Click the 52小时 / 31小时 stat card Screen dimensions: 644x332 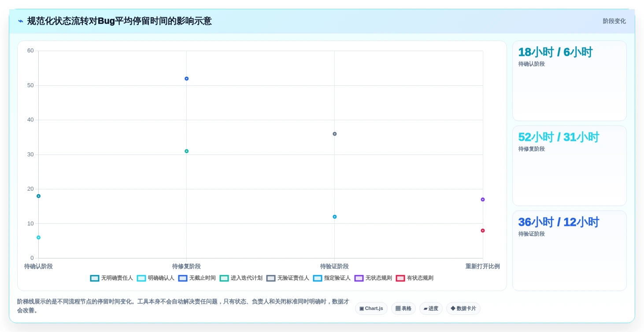[569, 166]
